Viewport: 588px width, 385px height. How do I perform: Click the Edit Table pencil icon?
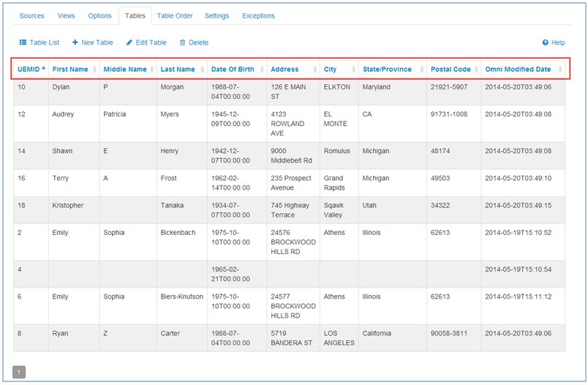(x=129, y=43)
